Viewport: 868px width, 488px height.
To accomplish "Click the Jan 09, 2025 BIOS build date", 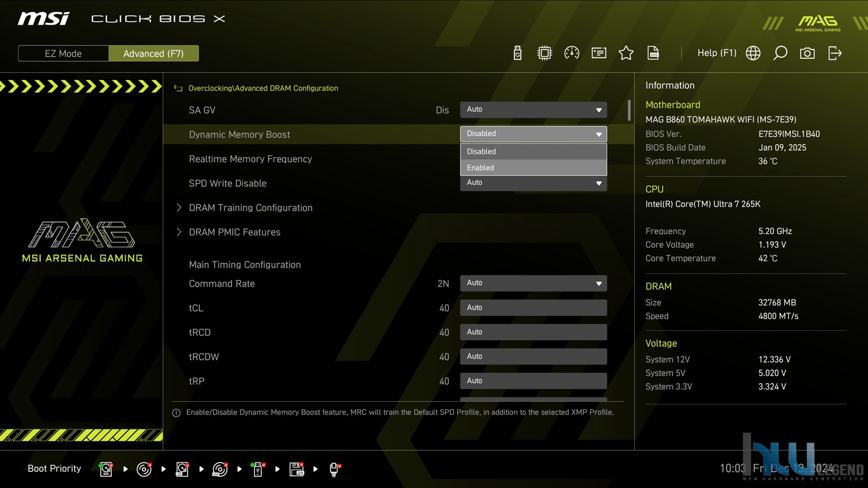I will 782,148.
